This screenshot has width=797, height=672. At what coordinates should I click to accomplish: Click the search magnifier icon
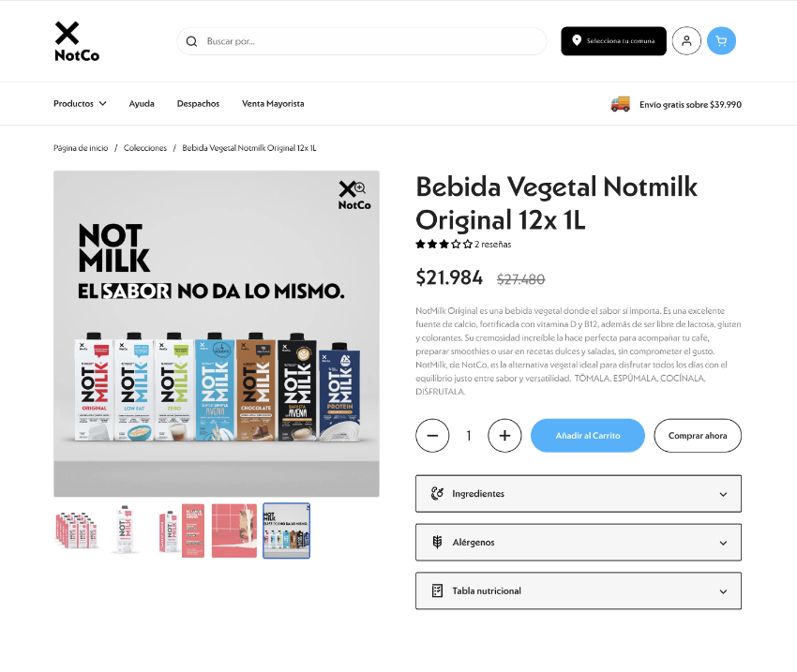pos(191,41)
